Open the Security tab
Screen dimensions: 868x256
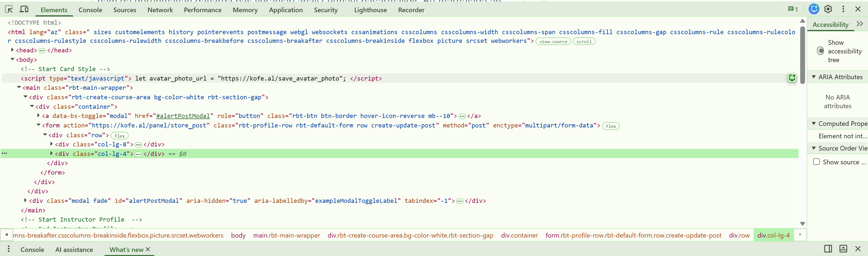point(325,10)
